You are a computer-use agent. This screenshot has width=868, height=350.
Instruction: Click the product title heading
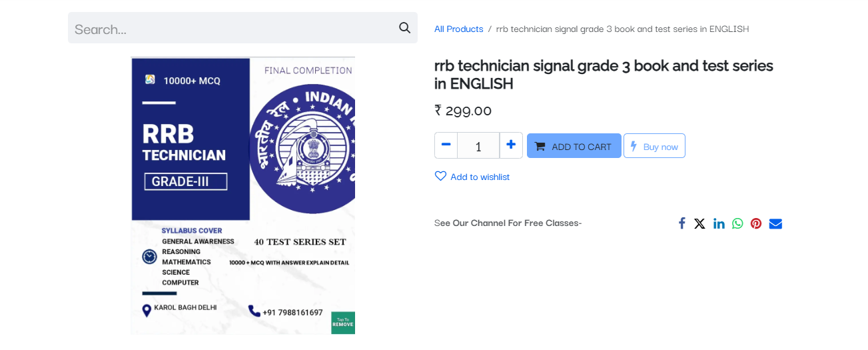click(604, 74)
